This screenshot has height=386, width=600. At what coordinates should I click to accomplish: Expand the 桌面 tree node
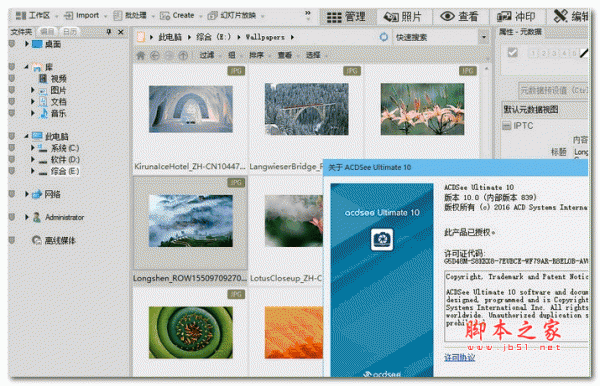(27, 44)
